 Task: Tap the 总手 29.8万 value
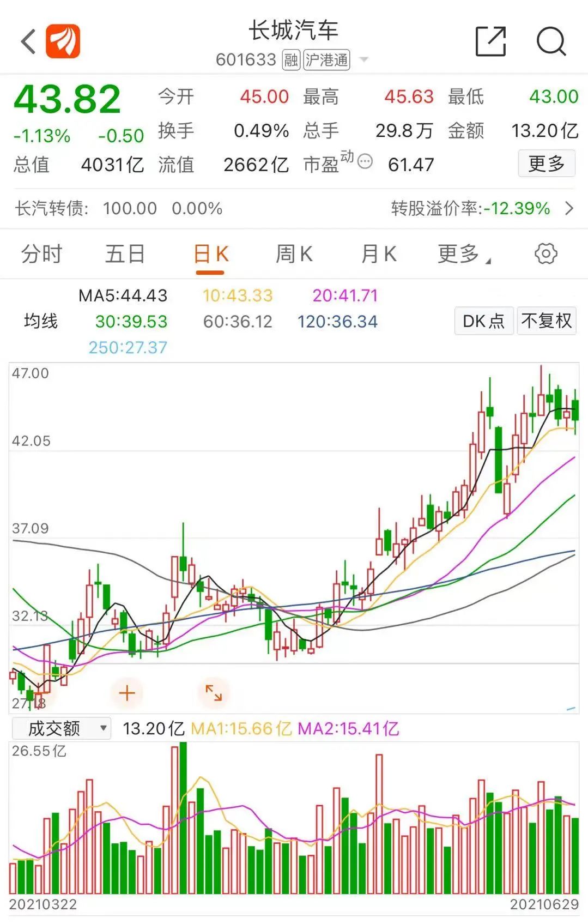pyautogui.click(x=404, y=131)
